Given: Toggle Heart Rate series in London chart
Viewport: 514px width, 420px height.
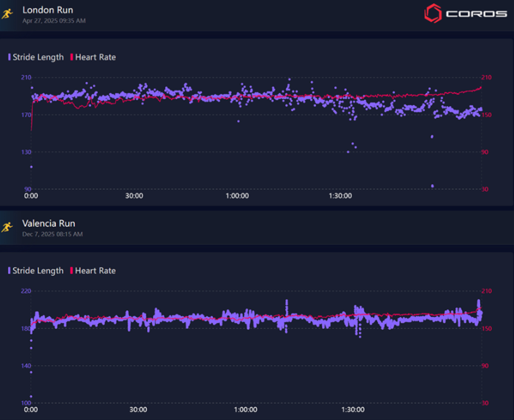Looking at the screenshot, I should 95,57.
